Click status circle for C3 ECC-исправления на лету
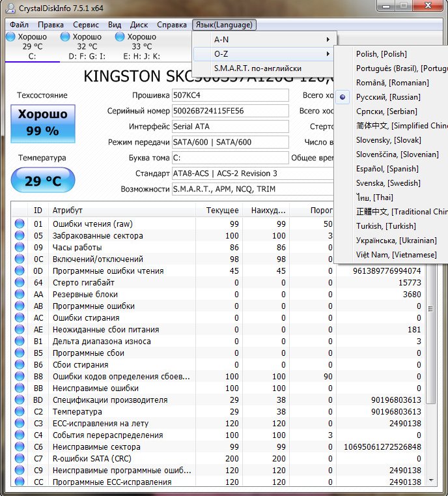The height and width of the screenshot is (496, 448). [x=20, y=423]
